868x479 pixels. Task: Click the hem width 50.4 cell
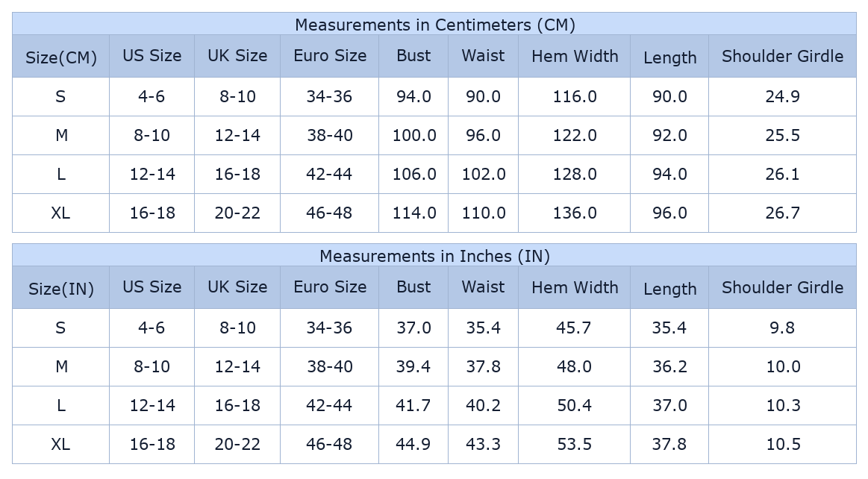click(575, 406)
